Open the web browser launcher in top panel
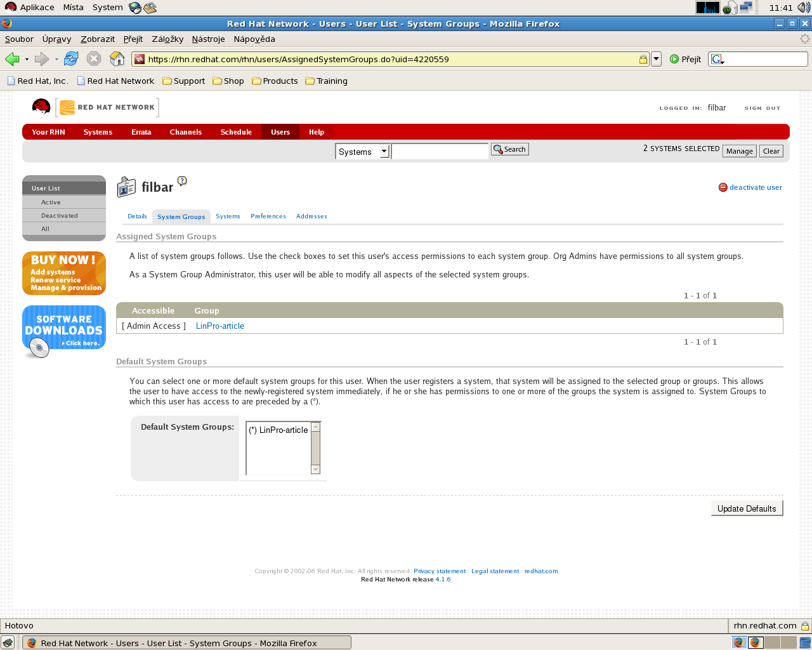This screenshot has width=812, height=650. 135,8
